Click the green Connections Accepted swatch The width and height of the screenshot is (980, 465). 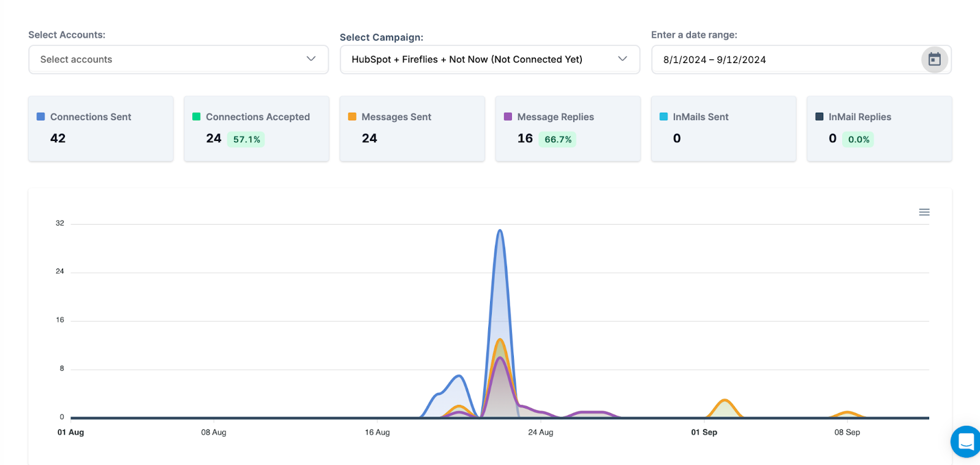pos(197,116)
